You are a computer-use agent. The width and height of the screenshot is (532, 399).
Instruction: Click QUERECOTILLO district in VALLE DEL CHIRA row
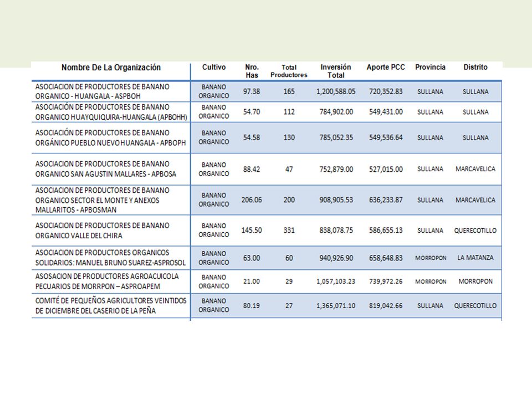click(x=475, y=231)
